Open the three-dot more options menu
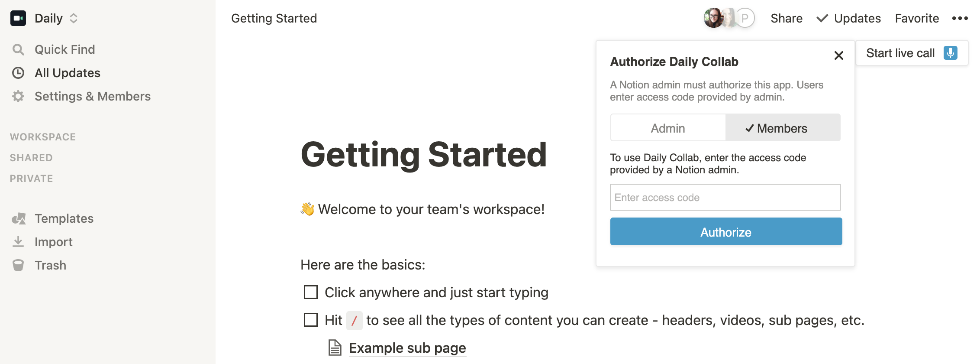Viewport: 980px width, 364px height. point(960,18)
